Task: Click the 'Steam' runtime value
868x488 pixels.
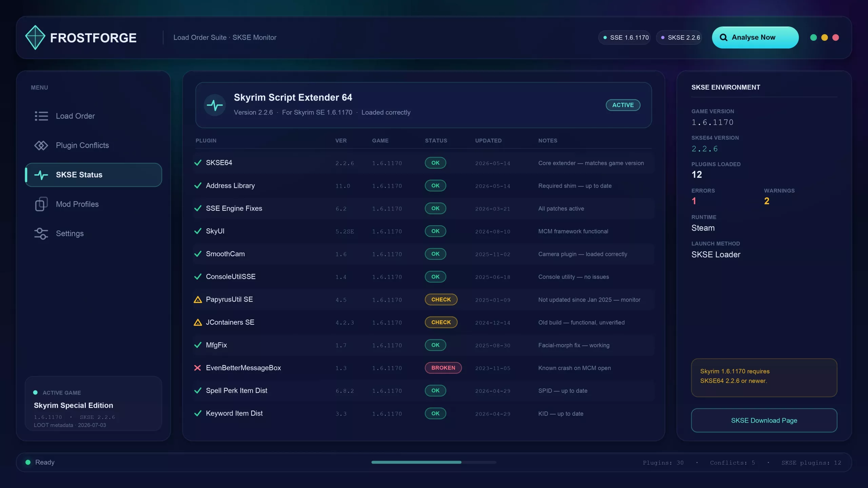Action: point(703,228)
